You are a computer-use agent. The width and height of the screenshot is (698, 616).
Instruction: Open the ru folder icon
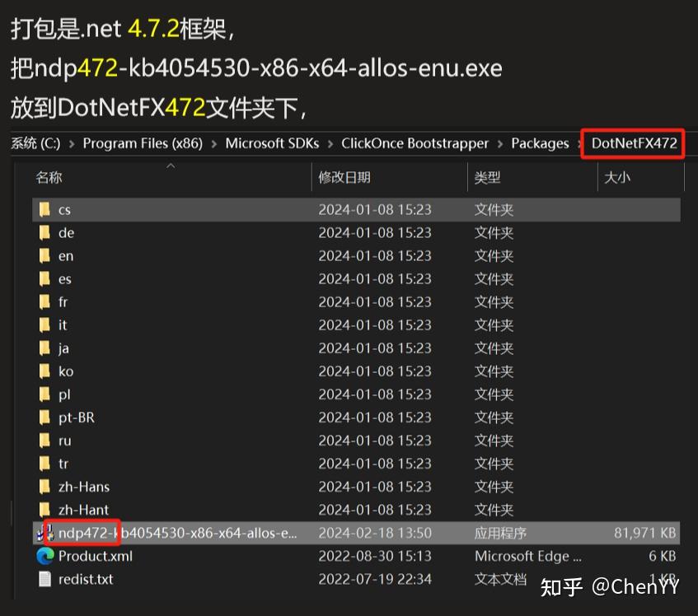tap(45, 441)
